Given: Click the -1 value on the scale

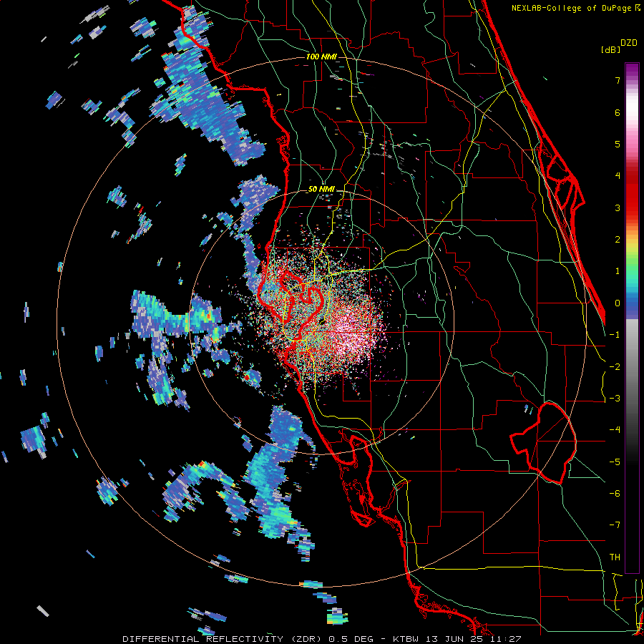Looking at the screenshot, I should 615,335.
